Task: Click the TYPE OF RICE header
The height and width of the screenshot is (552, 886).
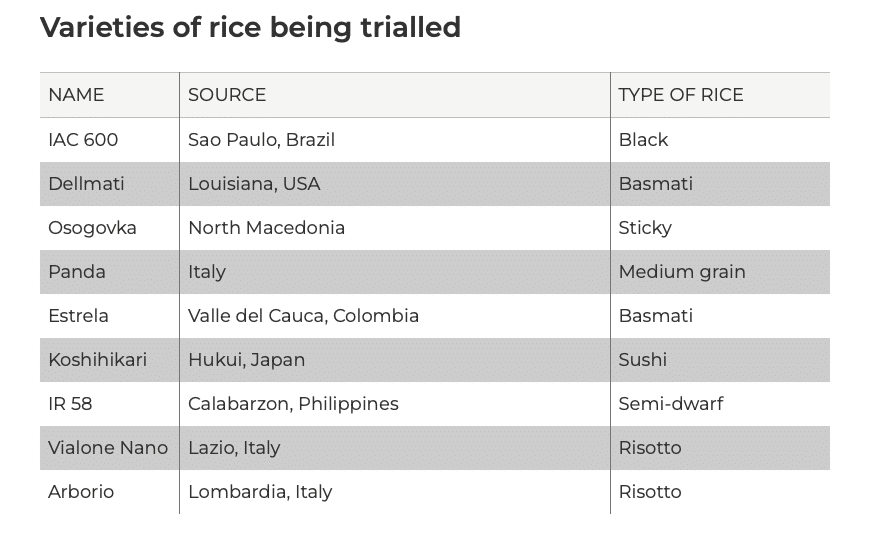Action: (680, 95)
